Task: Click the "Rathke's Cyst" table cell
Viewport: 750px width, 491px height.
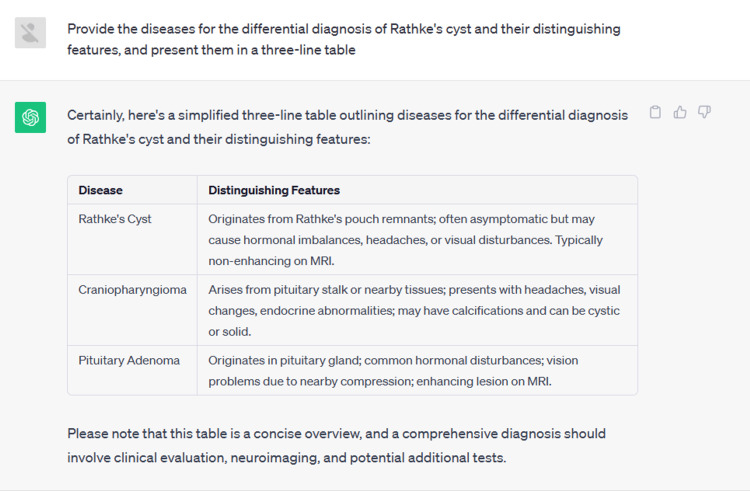Action: [132, 240]
